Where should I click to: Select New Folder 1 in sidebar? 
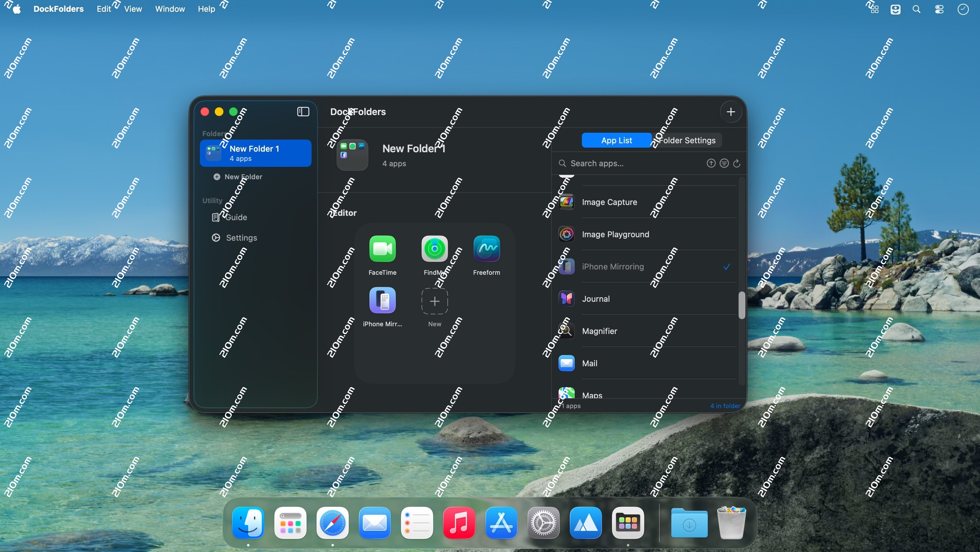click(255, 153)
